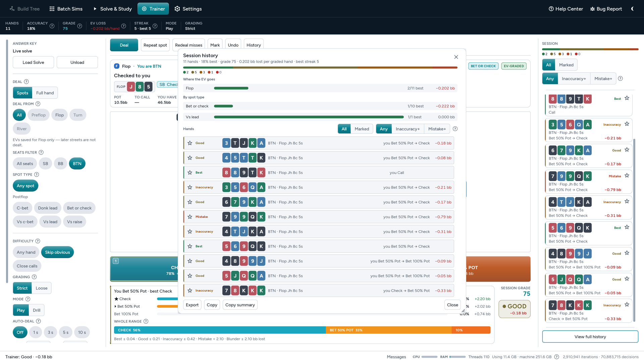Click the Vs lead progress bar
The height and width of the screenshot is (362, 644).
click(309, 117)
